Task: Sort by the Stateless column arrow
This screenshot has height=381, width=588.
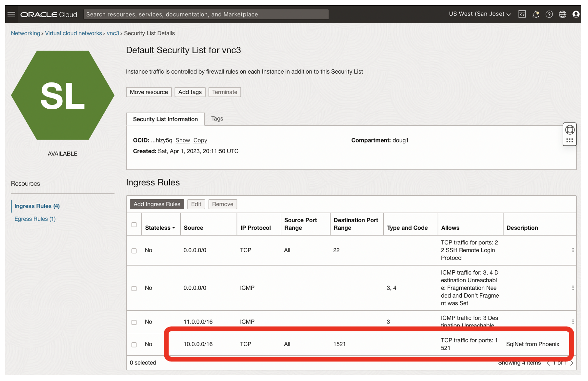Action: [x=173, y=228]
